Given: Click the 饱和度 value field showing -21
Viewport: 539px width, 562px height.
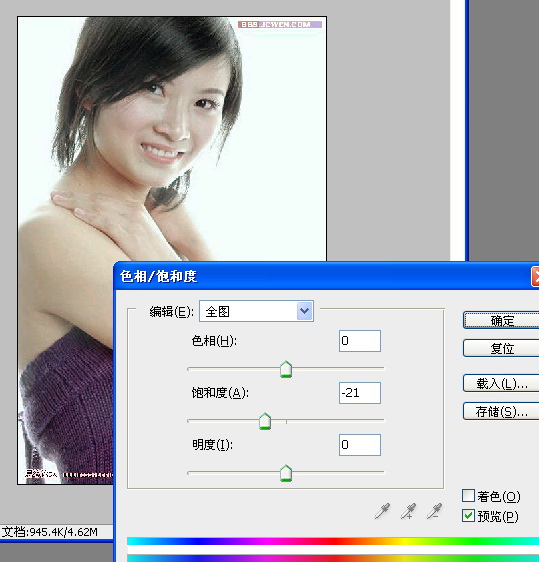Looking at the screenshot, I should click(360, 393).
